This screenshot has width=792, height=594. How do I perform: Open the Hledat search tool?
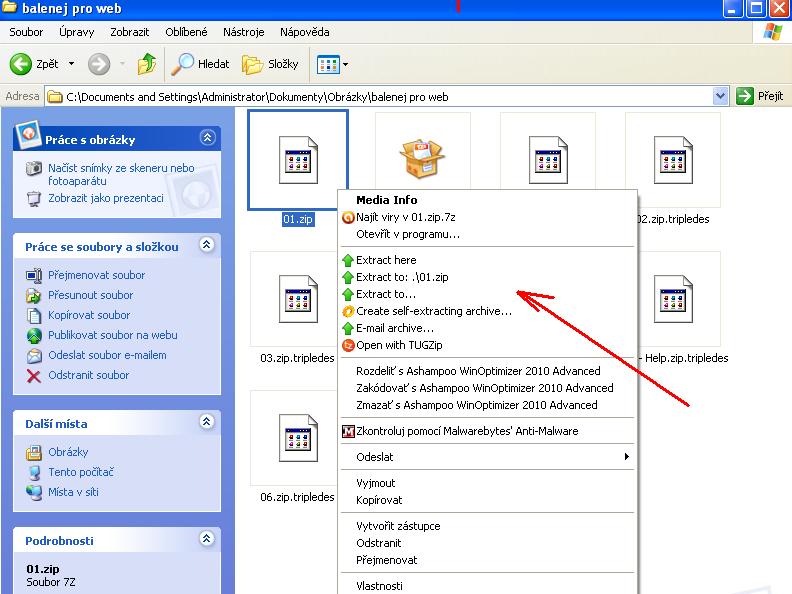point(202,64)
